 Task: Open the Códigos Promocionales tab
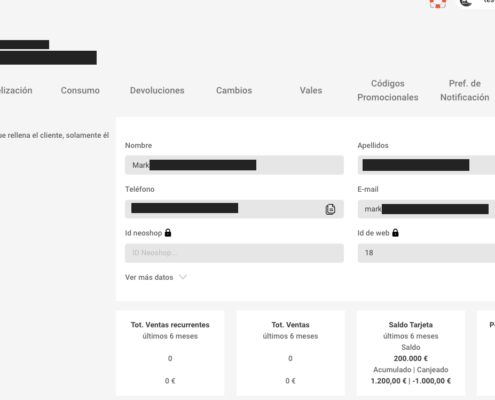click(x=388, y=90)
